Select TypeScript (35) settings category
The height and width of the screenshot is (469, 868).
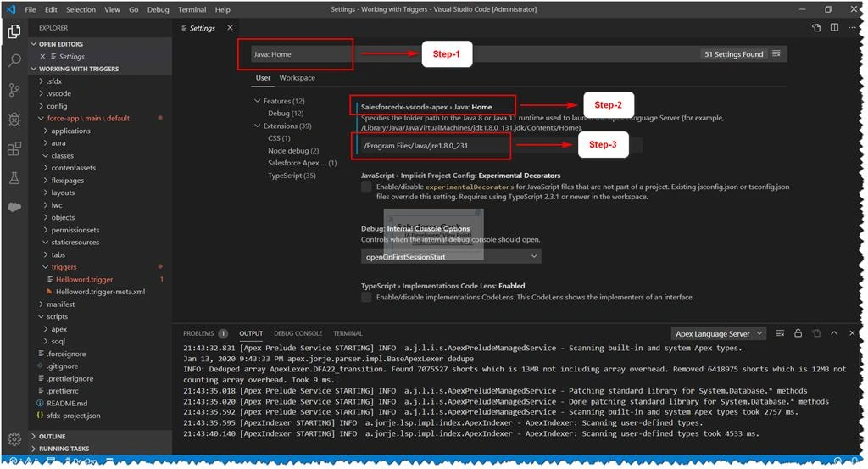click(292, 176)
